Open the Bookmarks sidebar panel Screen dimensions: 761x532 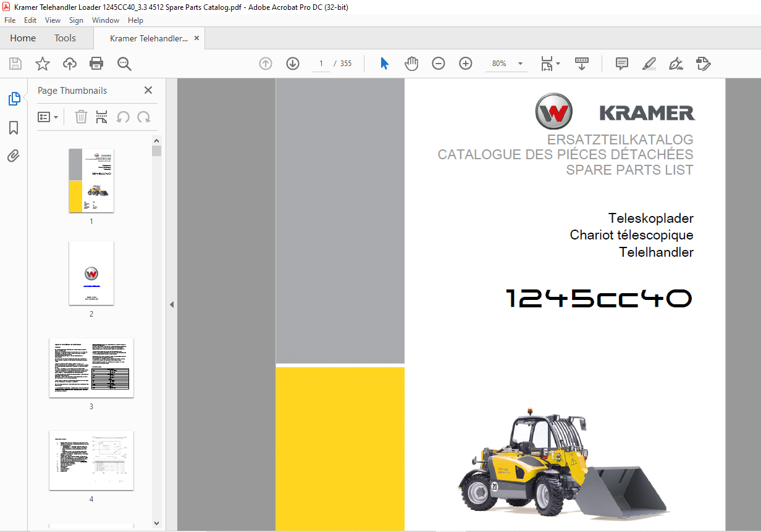[x=14, y=128]
